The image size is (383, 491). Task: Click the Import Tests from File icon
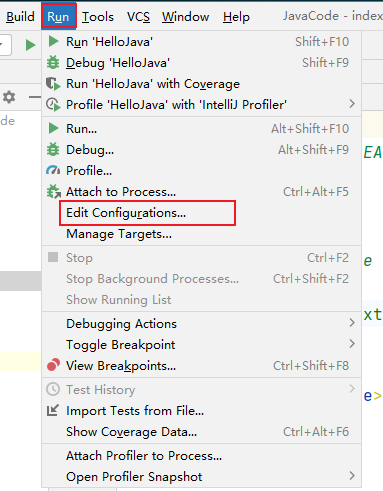click(x=53, y=410)
